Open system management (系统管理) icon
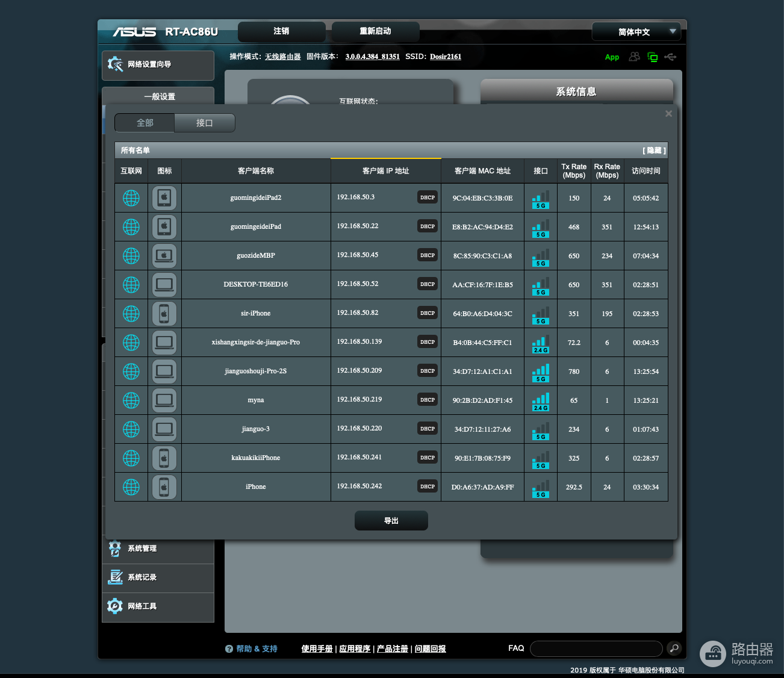Viewport: 784px width, 678px height. 115,549
